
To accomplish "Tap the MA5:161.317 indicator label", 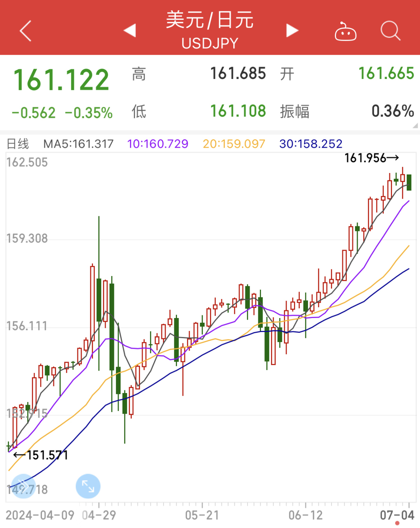I will (x=79, y=144).
